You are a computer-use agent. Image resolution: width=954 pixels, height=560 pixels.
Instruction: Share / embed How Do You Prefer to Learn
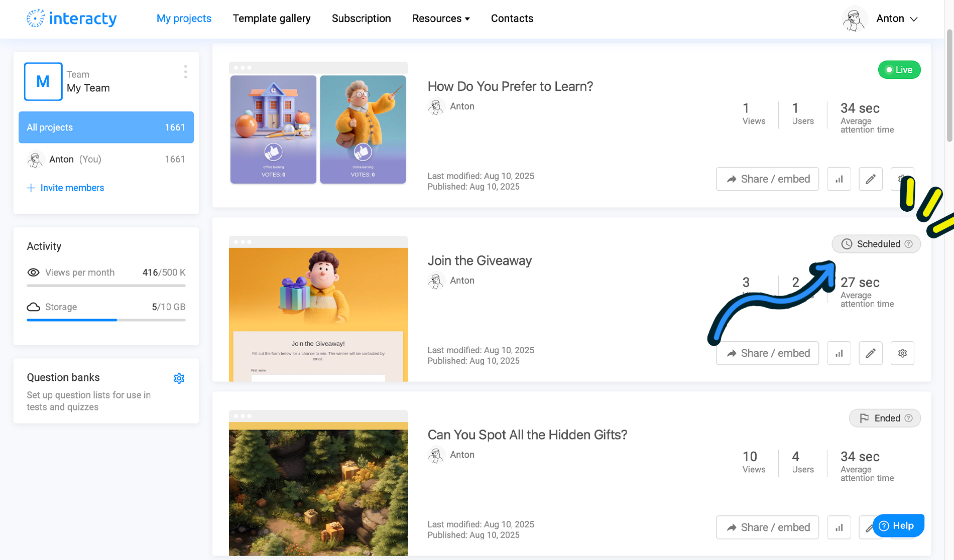[x=767, y=179]
